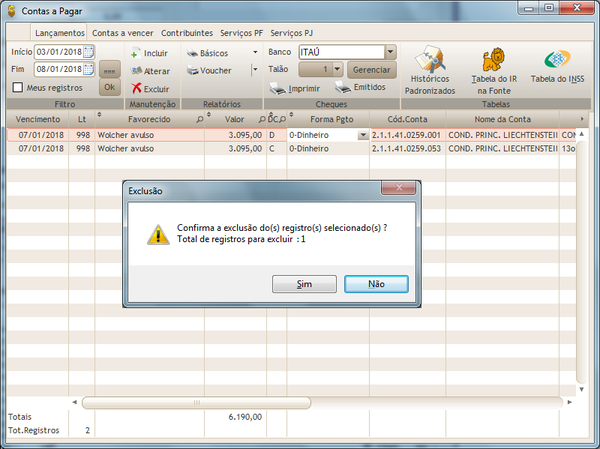Switch to the Contribuintes tab

click(x=187, y=33)
